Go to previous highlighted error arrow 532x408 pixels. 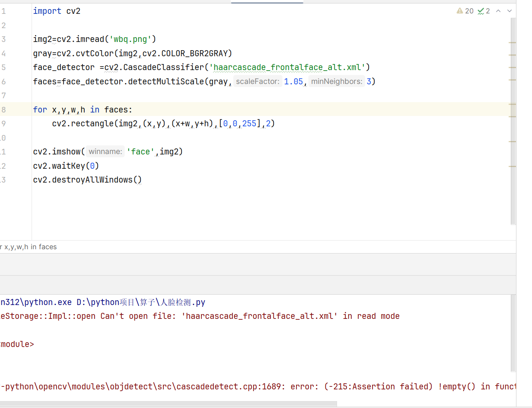click(498, 11)
